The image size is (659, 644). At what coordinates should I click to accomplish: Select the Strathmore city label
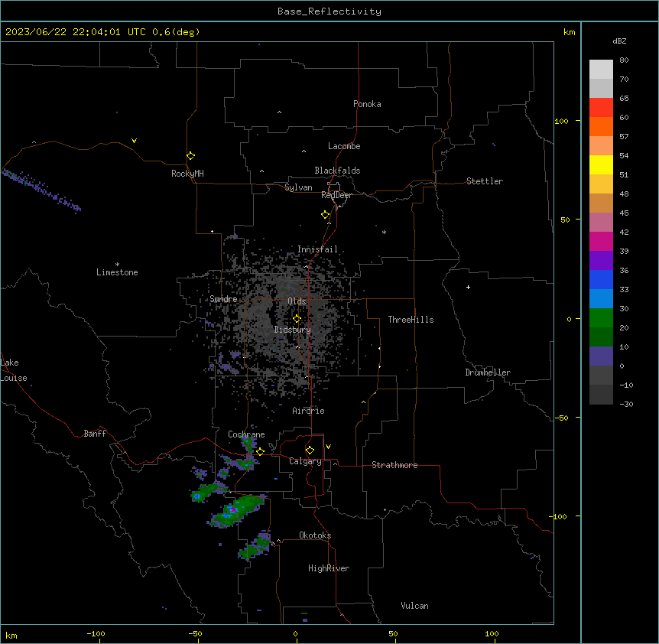point(394,465)
